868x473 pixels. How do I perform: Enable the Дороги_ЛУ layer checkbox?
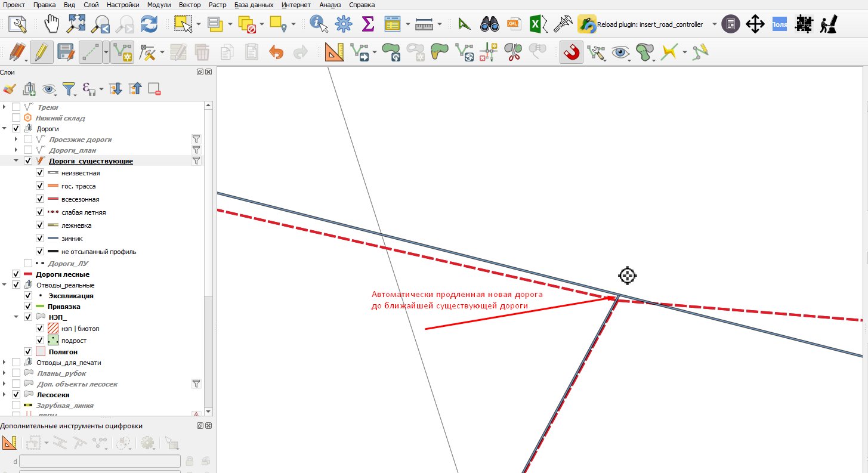click(x=28, y=263)
